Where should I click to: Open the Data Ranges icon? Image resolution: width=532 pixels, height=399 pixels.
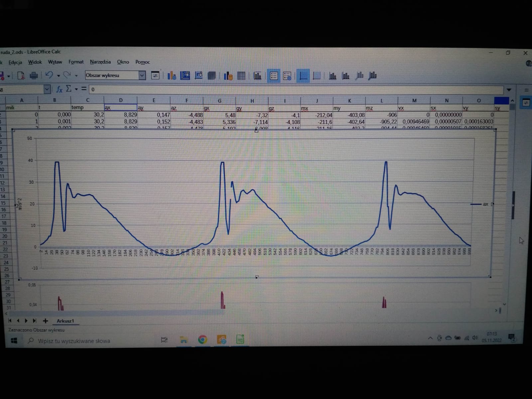pyautogui.click(x=228, y=76)
